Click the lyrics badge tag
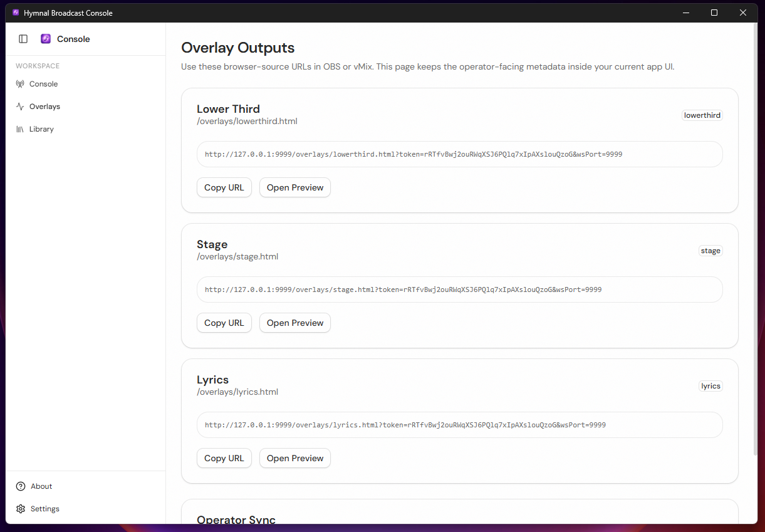This screenshot has width=765, height=532. (710, 386)
